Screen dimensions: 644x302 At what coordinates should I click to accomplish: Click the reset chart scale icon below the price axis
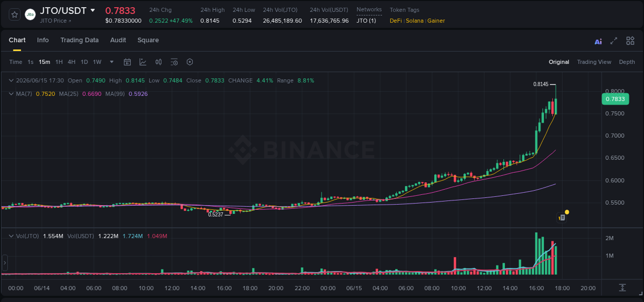tap(622, 288)
